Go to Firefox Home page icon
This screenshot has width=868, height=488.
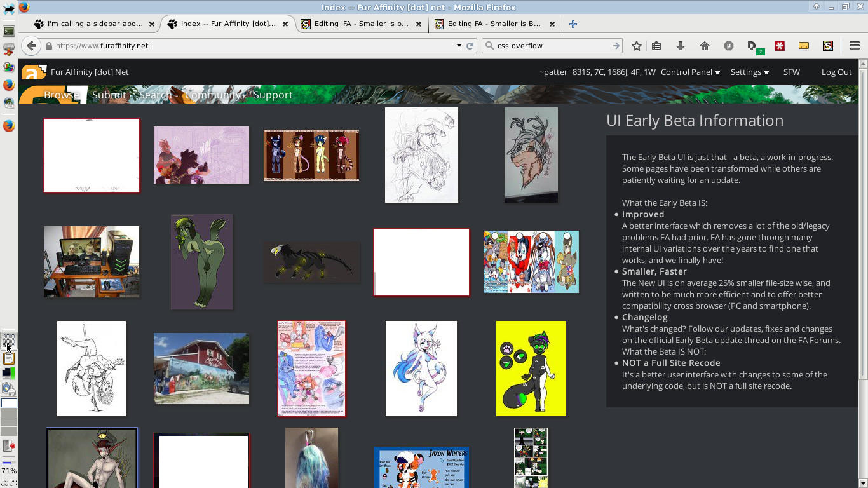pyautogui.click(x=704, y=46)
